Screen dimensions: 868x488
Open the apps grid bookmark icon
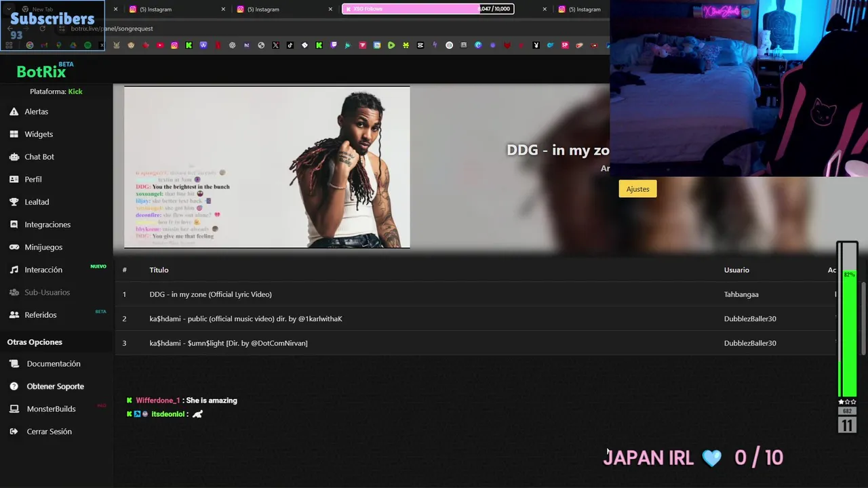point(9,45)
